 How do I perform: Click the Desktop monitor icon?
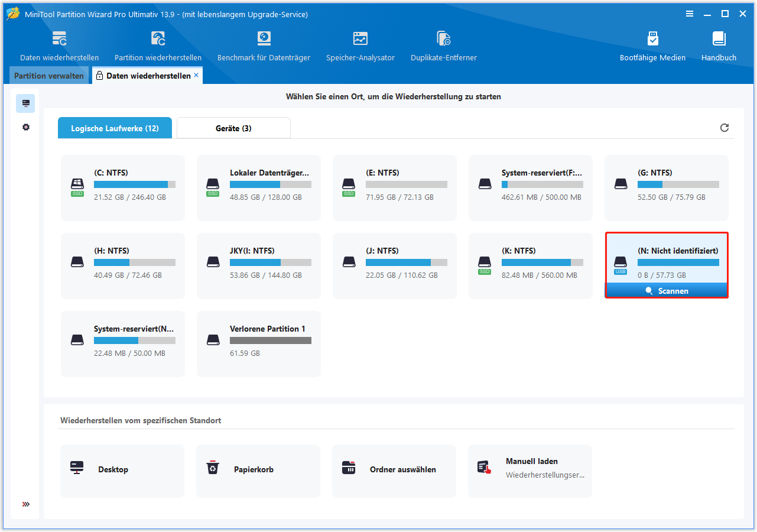[77, 468]
